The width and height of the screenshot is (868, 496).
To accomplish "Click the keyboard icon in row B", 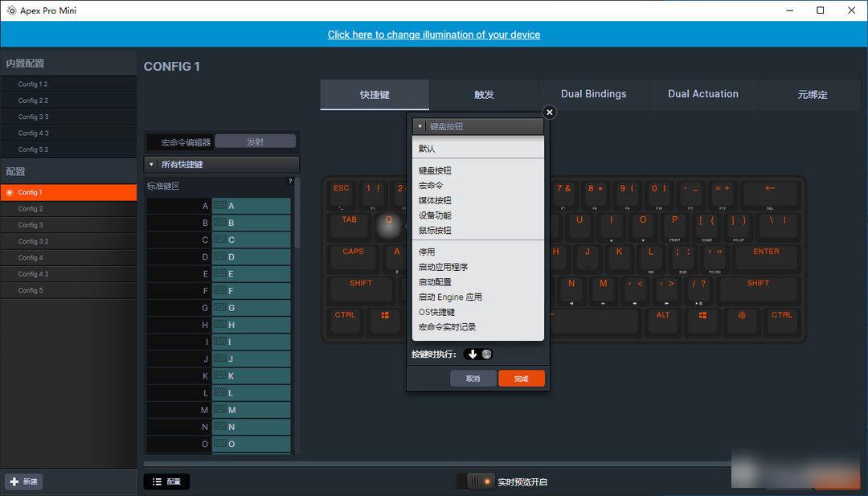I will tap(219, 223).
